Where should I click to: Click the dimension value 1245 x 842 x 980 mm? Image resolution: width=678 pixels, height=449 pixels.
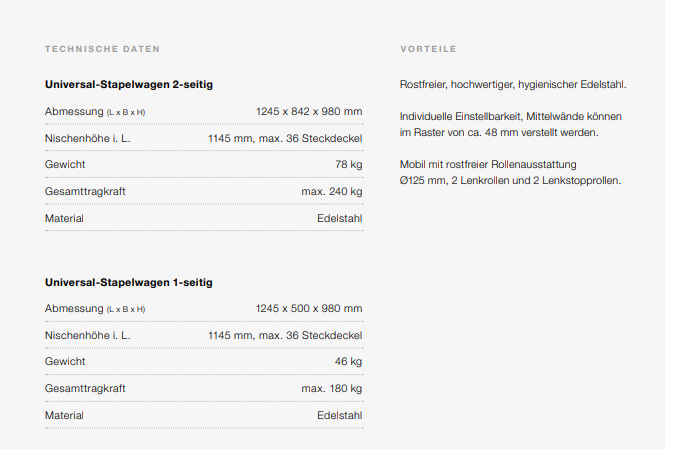pos(309,111)
